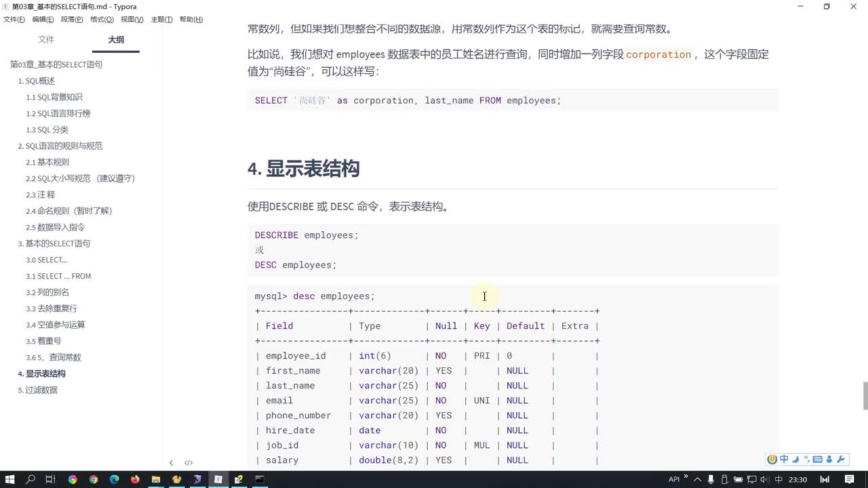The image size is (868, 488).
Task: Go to outline root 第03章_基本的SELECT语句
Action: tap(56, 64)
